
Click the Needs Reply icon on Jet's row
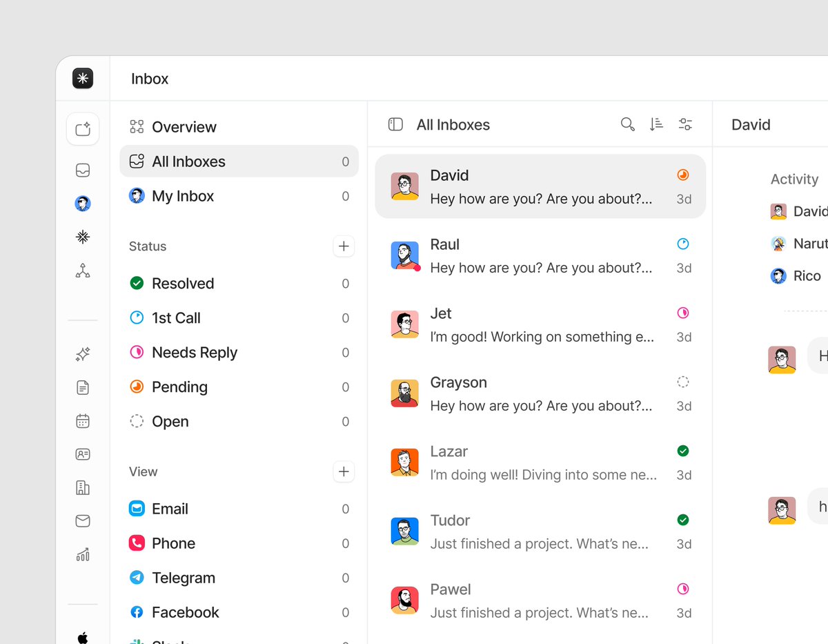[x=683, y=313]
